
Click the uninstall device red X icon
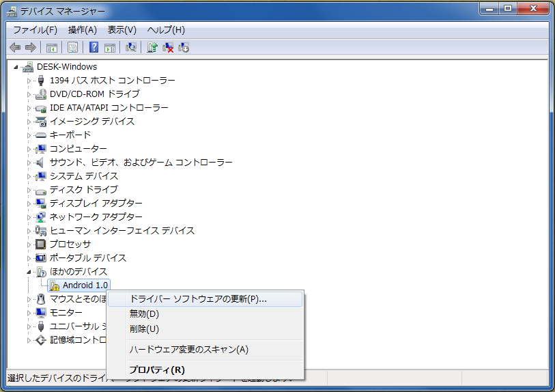(168, 47)
